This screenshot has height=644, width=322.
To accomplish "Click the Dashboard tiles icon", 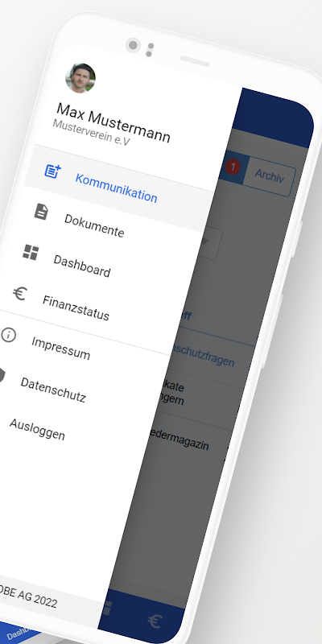I will [x=31, y=252].
